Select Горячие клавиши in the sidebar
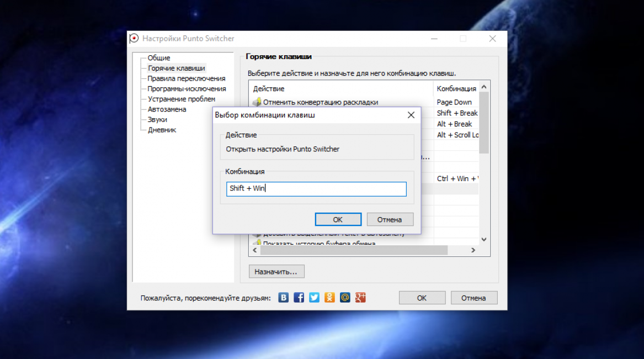Screen dimensions: 644x359 (x=176, y=68)
